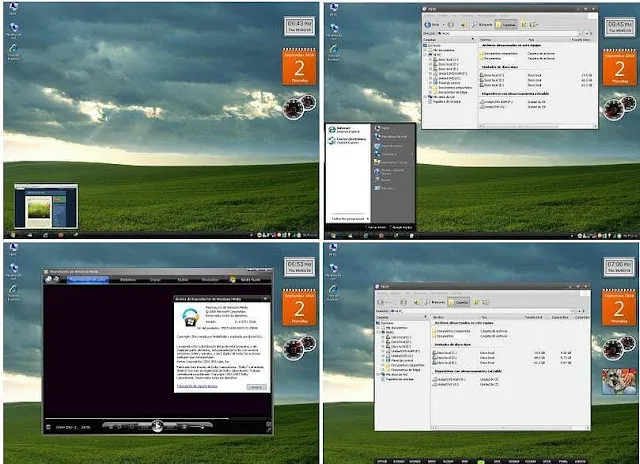Screen dimensions: 640x464
Task: Click the Búsqueda button in 07:00 PM Explorer
Action: click(x=435, y=302)
